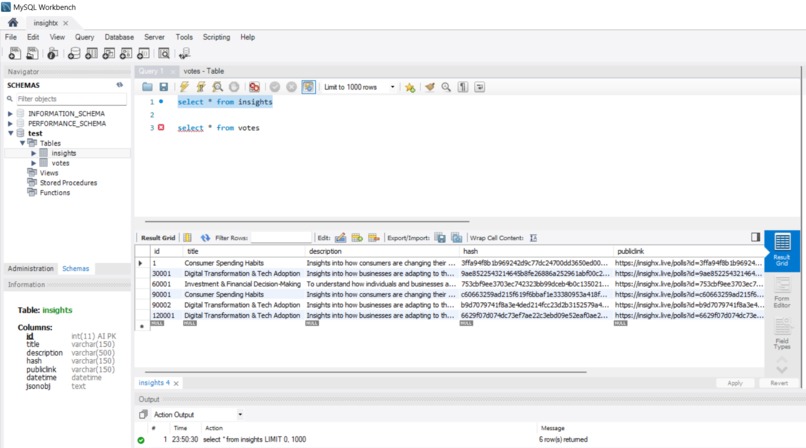
Task: Beautify the query with broom icon
Action: (x=430, y=87)
